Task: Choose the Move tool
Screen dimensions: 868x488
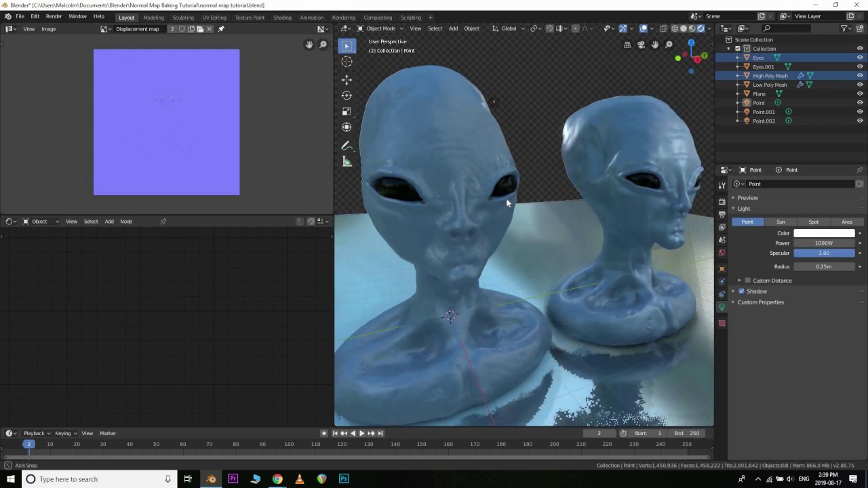Action: [x=347, y=79]
